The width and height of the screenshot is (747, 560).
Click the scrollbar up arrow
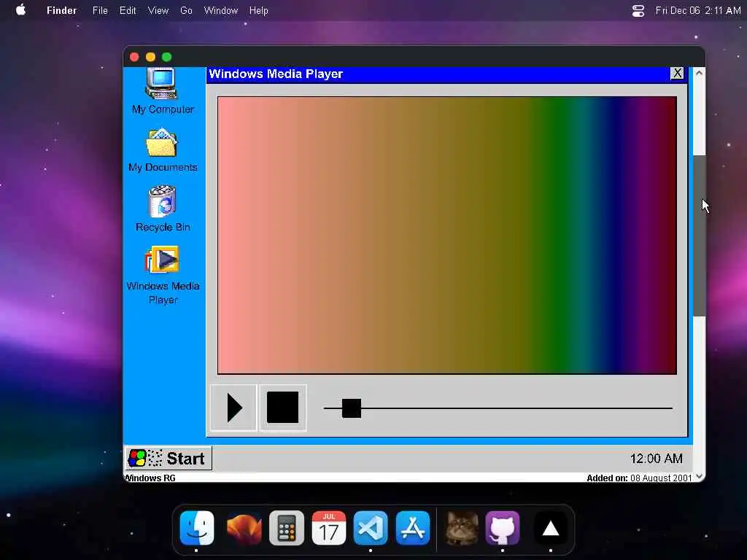(x=699, y=73)
